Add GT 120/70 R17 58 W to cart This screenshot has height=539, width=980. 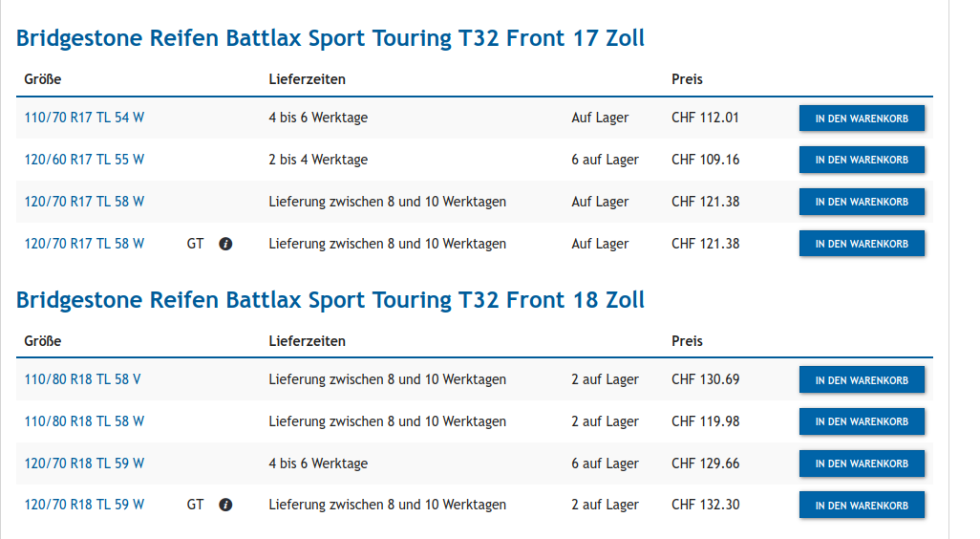pos(862,245)
